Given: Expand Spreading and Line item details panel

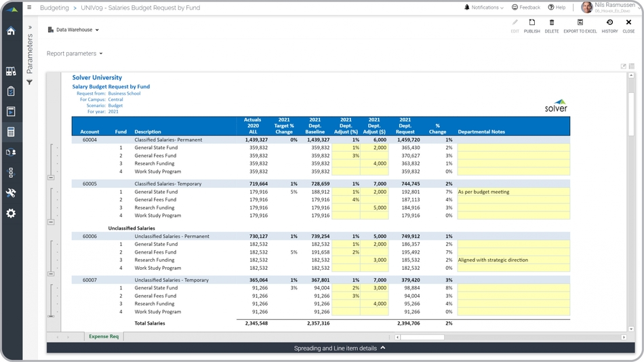Looking at the screenshot, I should tap(339, 348).
